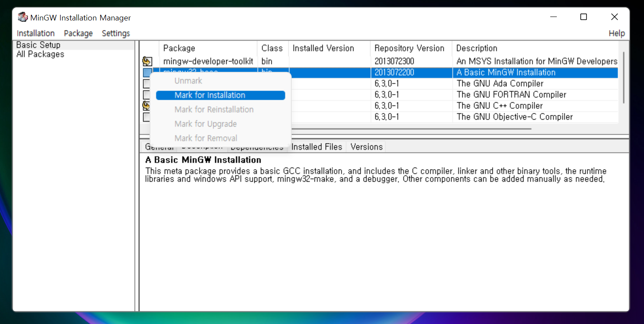This screenshot has width=644, height=324.
Task: Click 'The GNU C++ Compiler' description
Action: click(500, 105)
